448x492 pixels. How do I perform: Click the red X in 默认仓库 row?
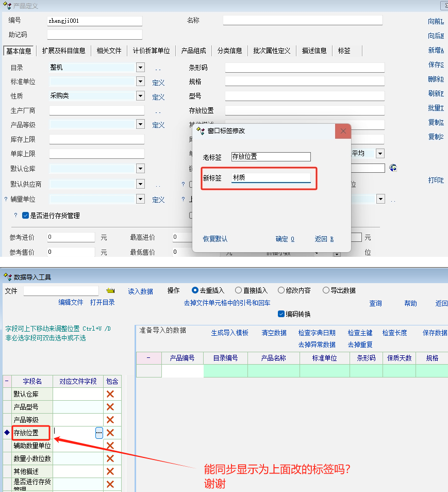(110, 394)
